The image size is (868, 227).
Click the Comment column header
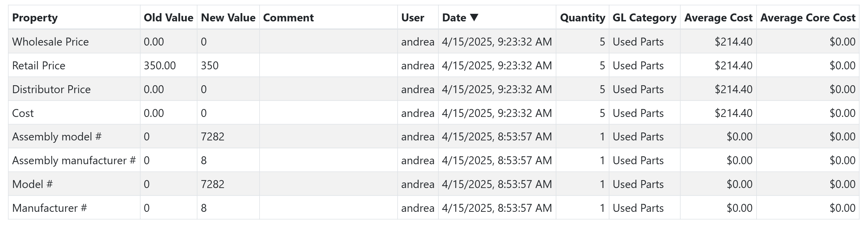coord(288,18)
